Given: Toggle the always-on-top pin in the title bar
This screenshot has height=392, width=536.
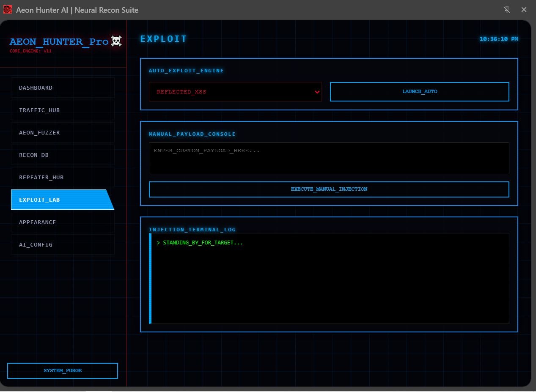Looking at the screenshot, I should (506, 9).
